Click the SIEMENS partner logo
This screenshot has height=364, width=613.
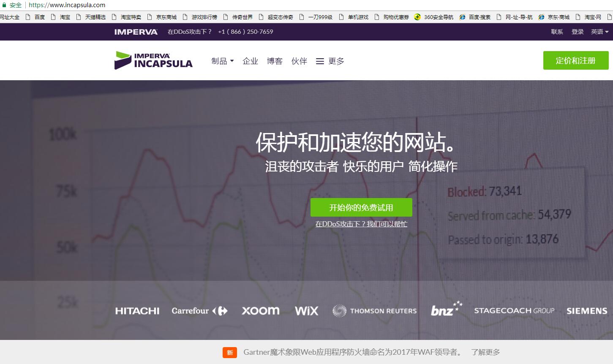coord(586,310)
